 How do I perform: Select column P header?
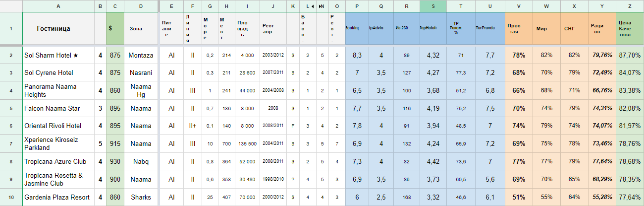[357, 6]
